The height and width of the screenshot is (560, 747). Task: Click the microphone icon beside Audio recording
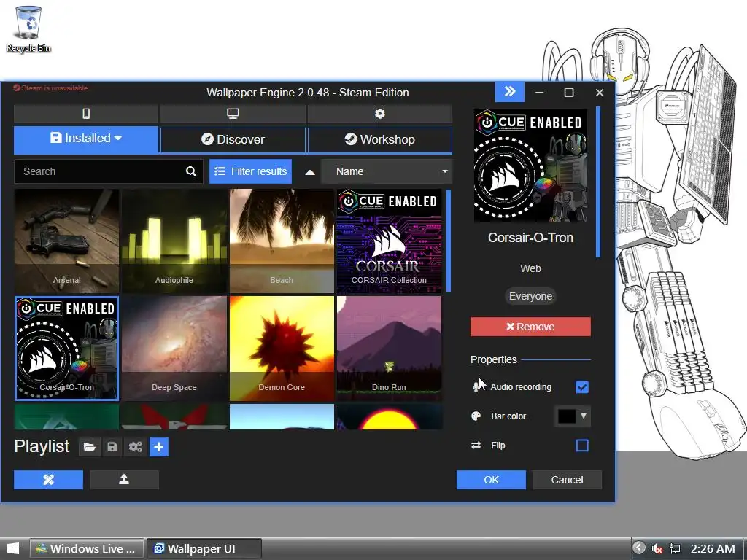[476, 386]
